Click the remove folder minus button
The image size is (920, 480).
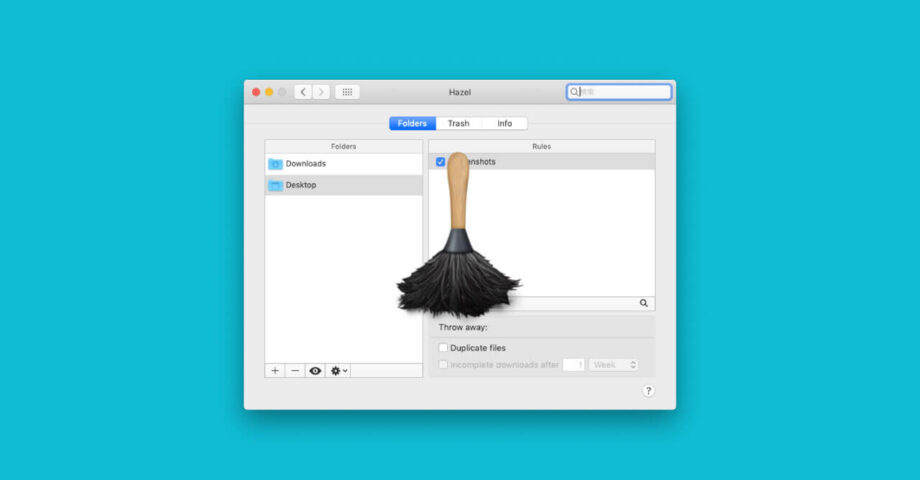[x=295, y=370]
